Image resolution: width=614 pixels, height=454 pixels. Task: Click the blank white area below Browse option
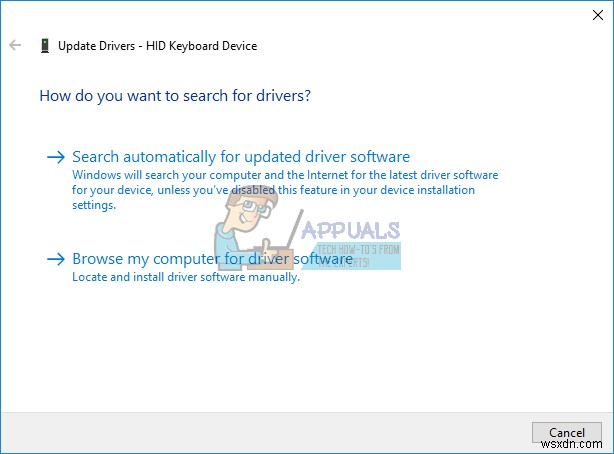click(300, 350)
